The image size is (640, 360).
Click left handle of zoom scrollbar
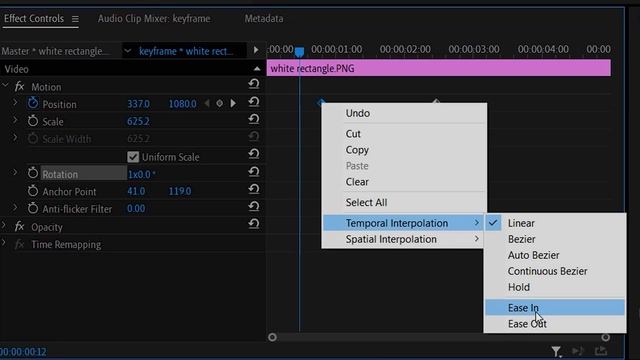coord(272,337)
